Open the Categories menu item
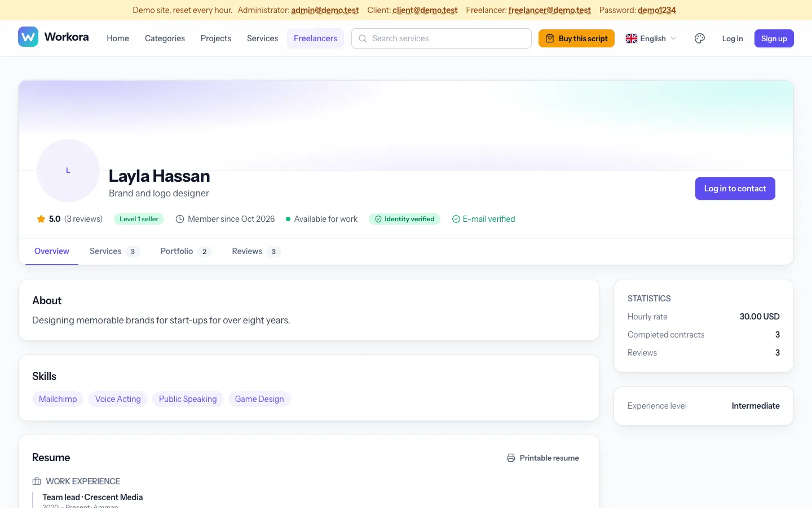 tap(165, 38)
